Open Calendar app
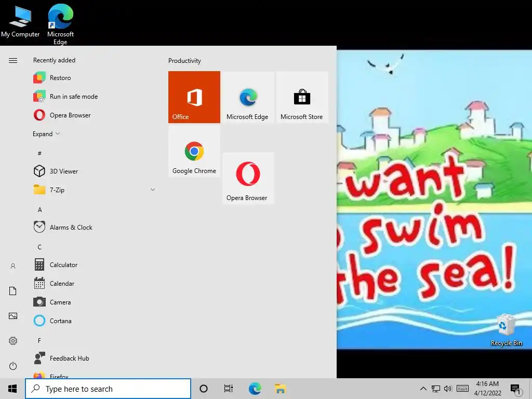 point(95,283)
